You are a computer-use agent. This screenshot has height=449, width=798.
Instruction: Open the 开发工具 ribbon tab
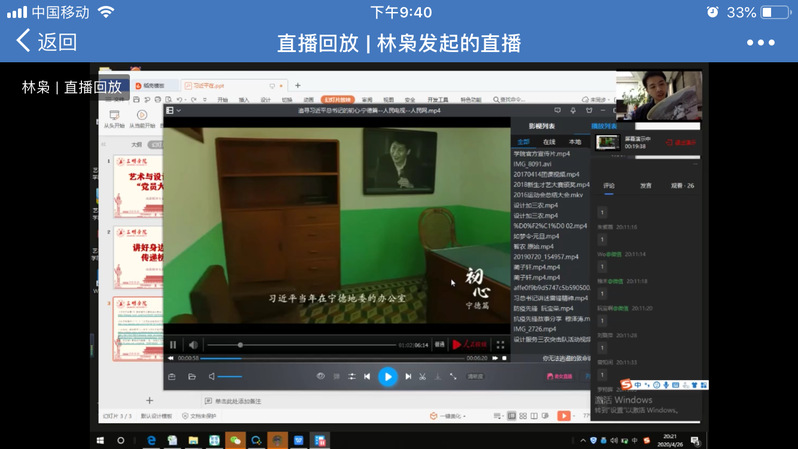point(438,100)
